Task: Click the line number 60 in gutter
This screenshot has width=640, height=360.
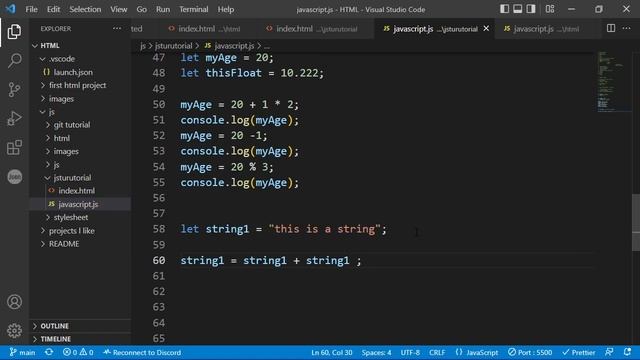Action: pyautogui.click(x=159, y=260)
